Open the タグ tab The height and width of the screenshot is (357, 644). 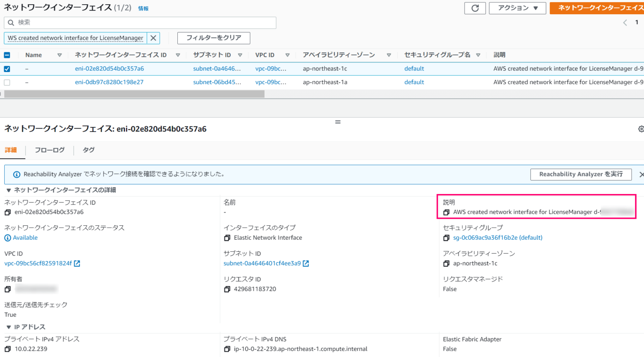point(88,150)
